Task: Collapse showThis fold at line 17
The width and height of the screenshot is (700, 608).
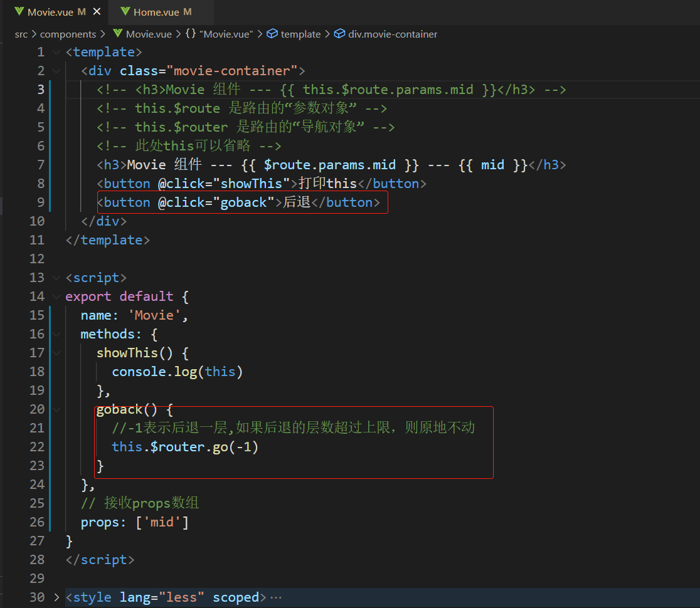Action: click(56, 353)
